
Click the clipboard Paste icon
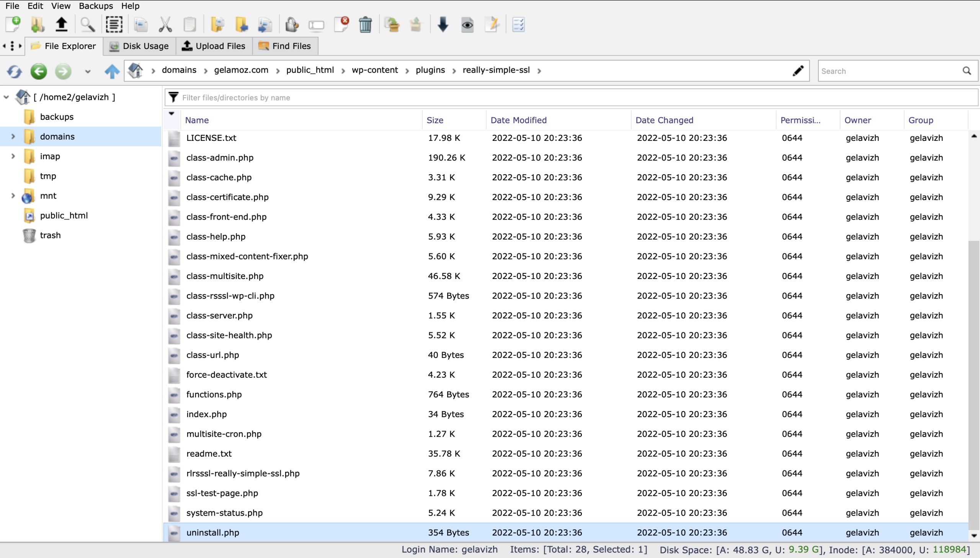190,24
